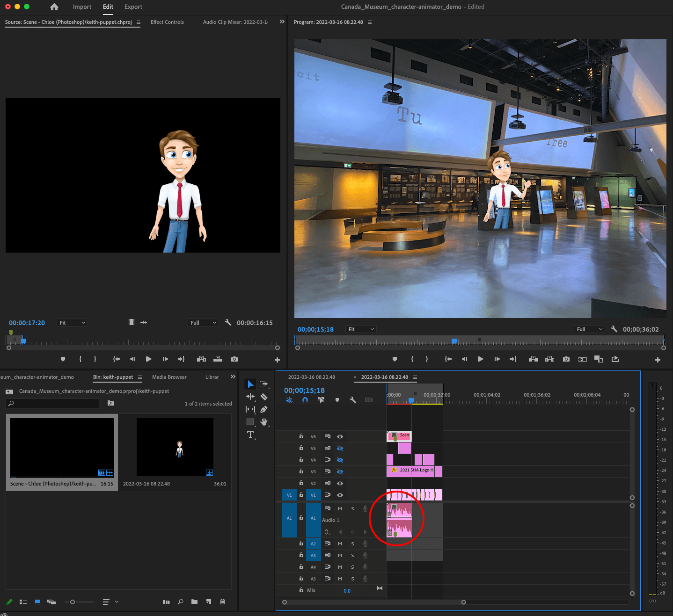Open the Export menu at the top
The height and width of the screenshot is (616, 673).
click(x=133, y=7)
